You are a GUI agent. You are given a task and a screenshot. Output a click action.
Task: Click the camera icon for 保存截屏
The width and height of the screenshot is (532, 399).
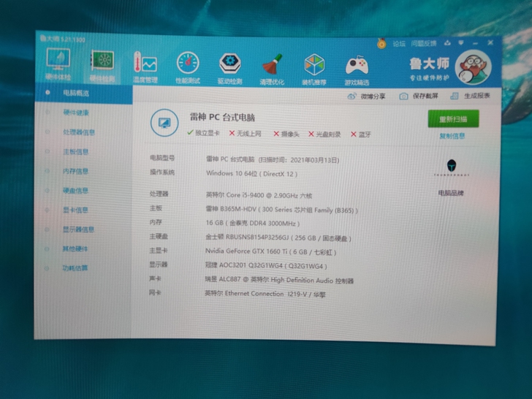(x=403, y=96)
